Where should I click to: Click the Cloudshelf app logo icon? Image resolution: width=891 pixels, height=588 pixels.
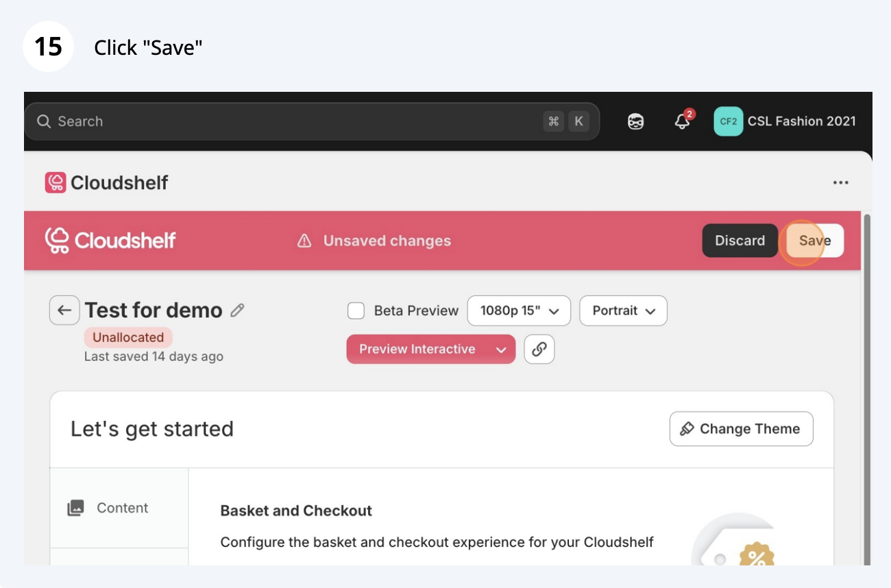[56, 182]
